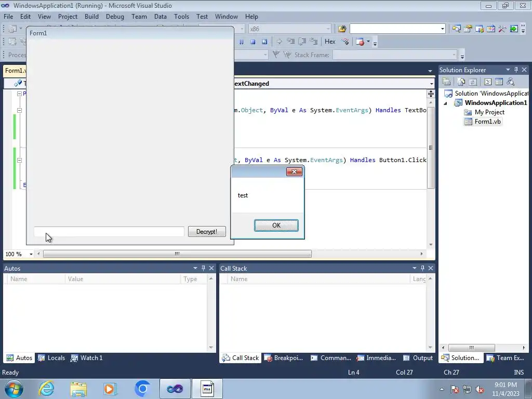Screen dimensions: 532x399
Task: Open Solution Explorer window position dropdown
Action: [508, 70]
